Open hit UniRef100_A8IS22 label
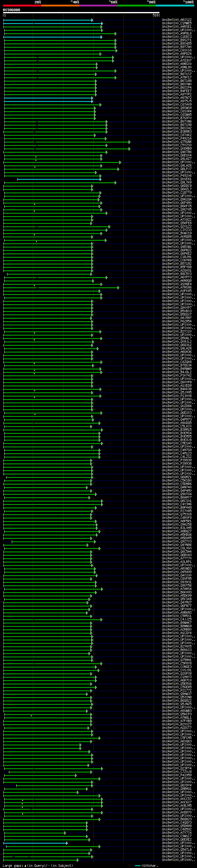This screenshot has height=868, width=197. point(177,20)
